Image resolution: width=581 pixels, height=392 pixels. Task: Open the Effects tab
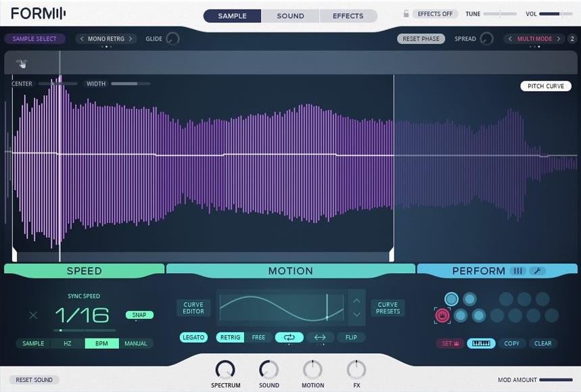348,16
